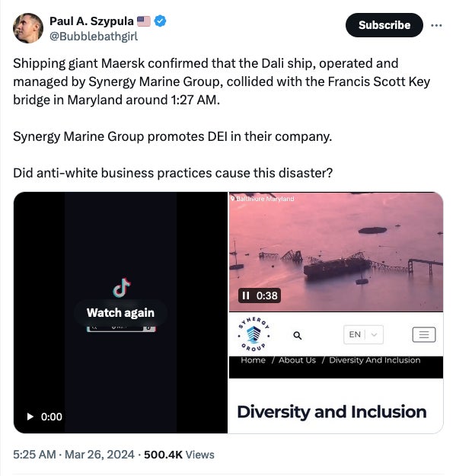Expand the EN language dropdown

click(x=363, y=334)
